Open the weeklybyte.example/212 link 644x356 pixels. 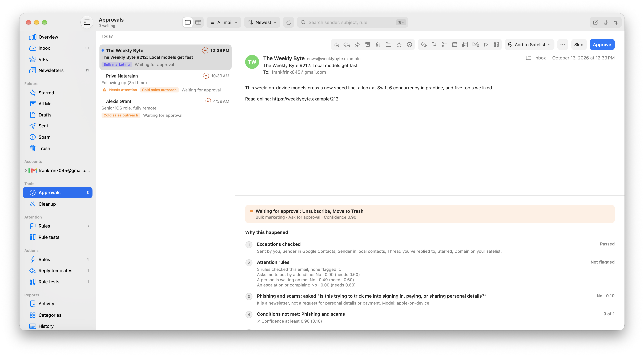point(305,99)
